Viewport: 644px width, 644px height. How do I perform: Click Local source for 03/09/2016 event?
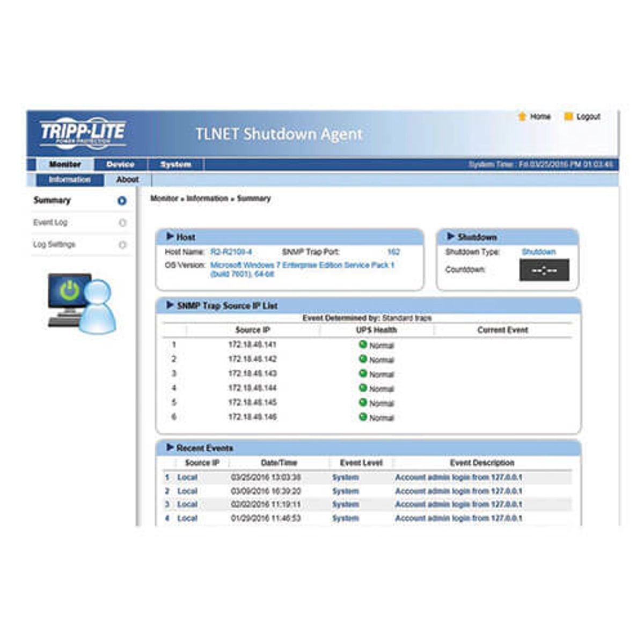[x=187, y=491]
